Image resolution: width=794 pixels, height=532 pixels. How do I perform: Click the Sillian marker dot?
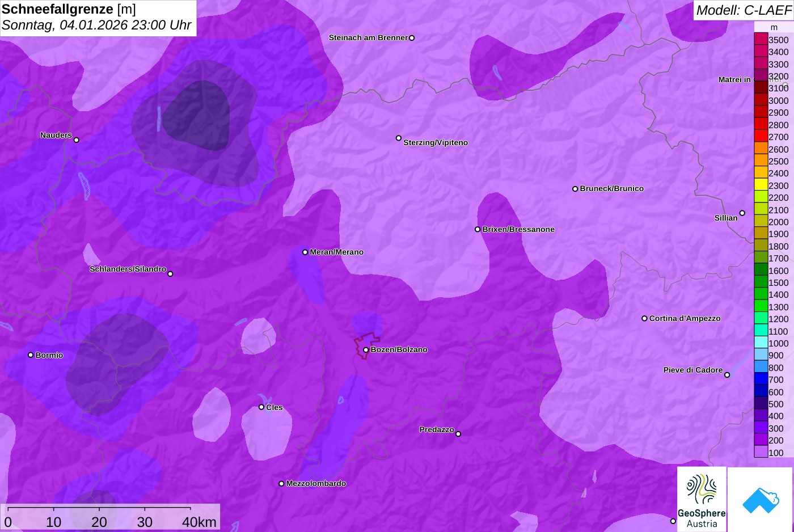(x=742, y=213)
